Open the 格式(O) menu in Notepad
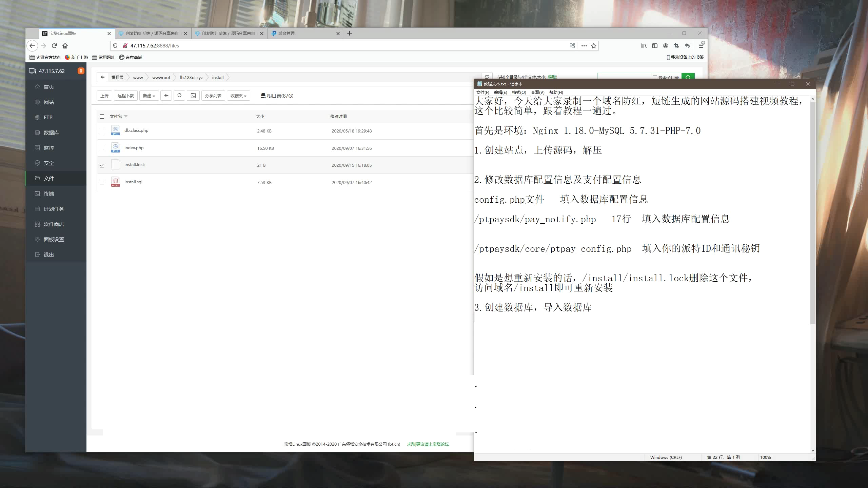This screenshot has width=868, height=488. point(518,92)
